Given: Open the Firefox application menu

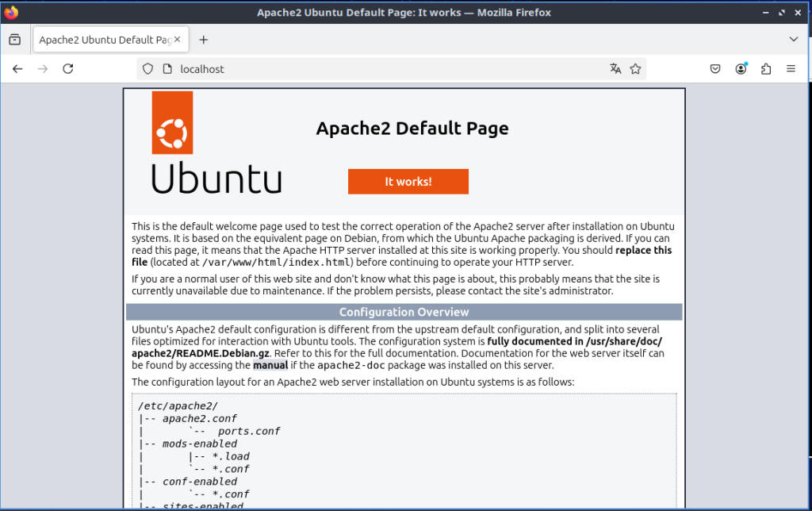Looking at the screenshot, I should tap(791, 68).
